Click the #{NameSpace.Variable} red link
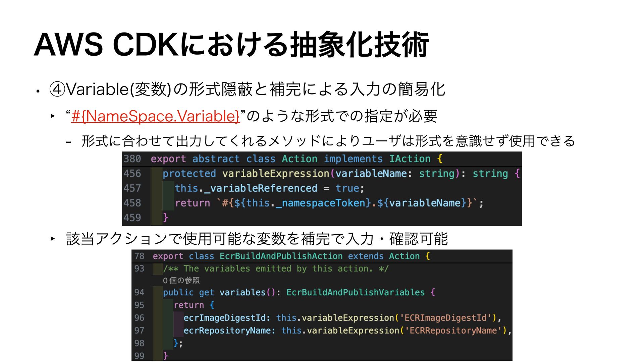The width and height of the screenshot is (644, 362). pos(155,116)
